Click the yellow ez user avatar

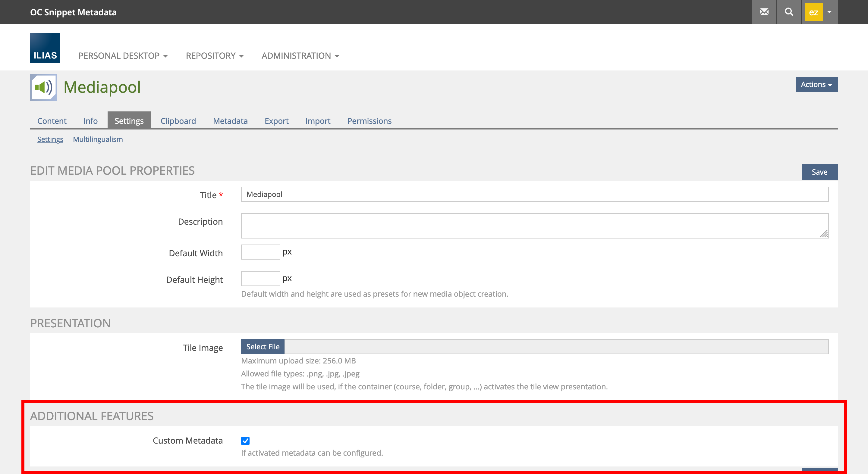[x=813, y=12]
